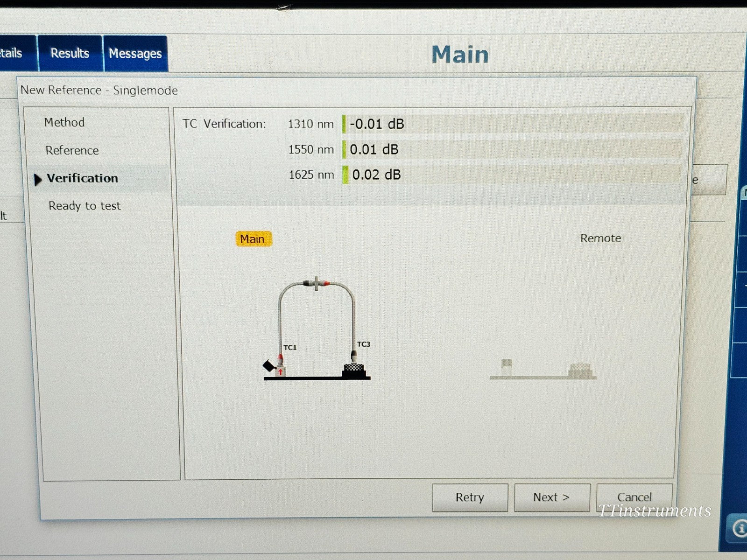
Task: Click the TC3 test cord label
Action: tap(364, 344)
